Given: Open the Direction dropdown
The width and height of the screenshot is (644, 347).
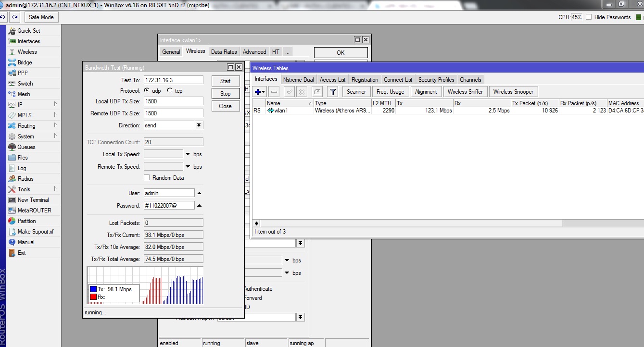Looking at the screenshot, I should 199,125.
